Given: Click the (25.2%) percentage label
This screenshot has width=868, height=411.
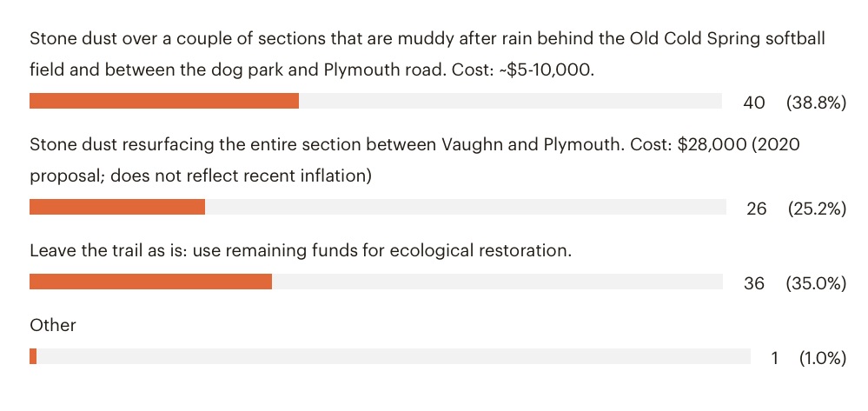Looking at the screenshot, I should click(x=817, y=209).
